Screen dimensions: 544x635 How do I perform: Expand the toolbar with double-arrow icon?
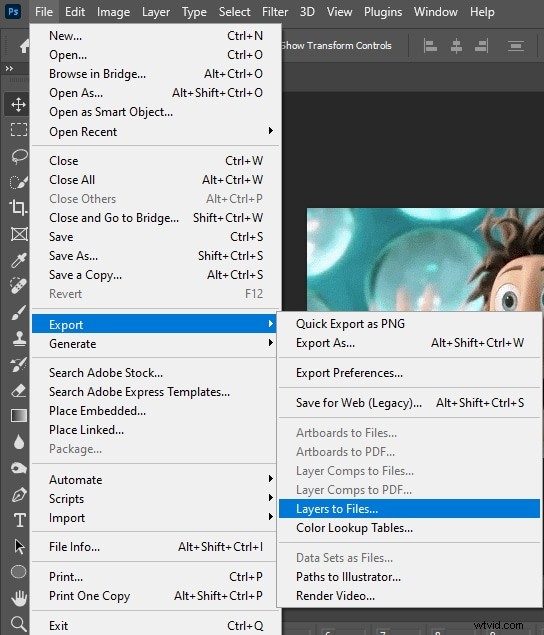(9, 69)
